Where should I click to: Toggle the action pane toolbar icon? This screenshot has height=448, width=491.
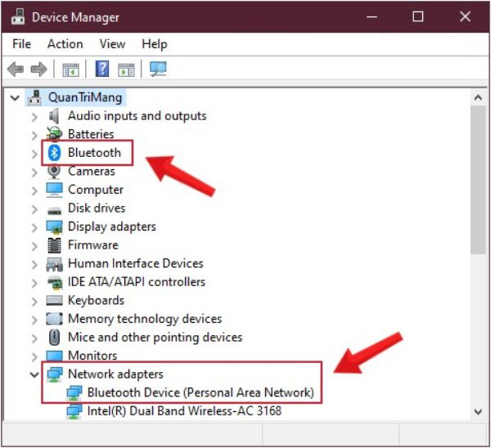[x=126, y=69]
